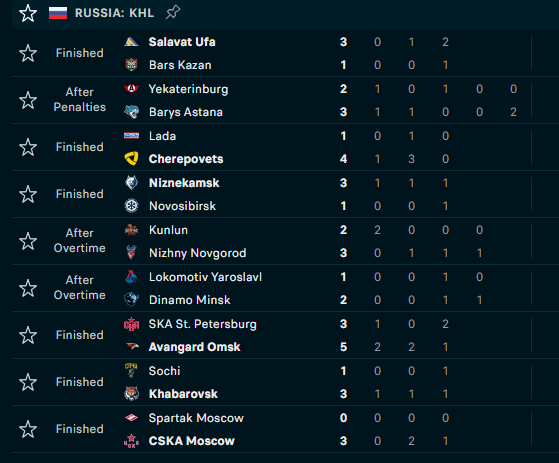Open the Spartak Moscow team logo
This screenshot has height=463, width=559.
[131, 417]
